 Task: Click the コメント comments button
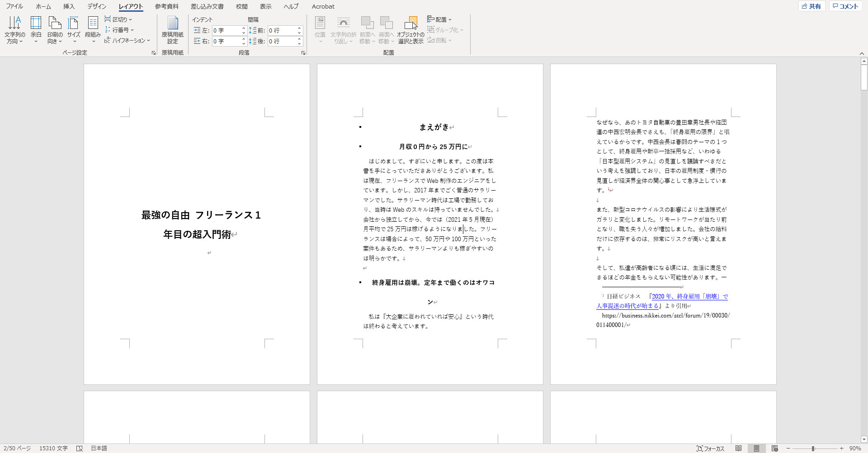click(845, 6)
